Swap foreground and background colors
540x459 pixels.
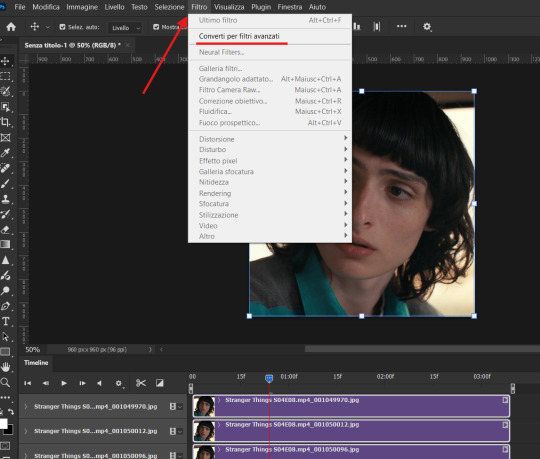(11, 411)
